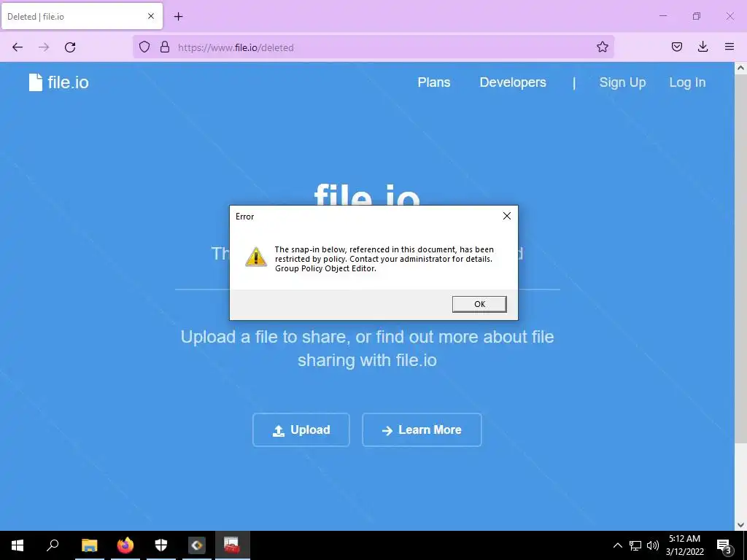Restore down the Firefox window
The height and width of the screenshot is (560, 747).
tap(697, 16)
